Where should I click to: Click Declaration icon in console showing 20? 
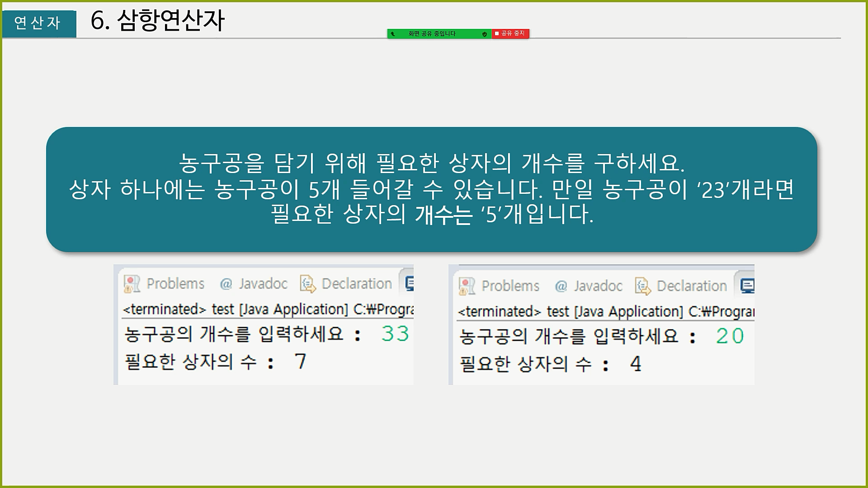pyautogui.click(x=643, y=286)
